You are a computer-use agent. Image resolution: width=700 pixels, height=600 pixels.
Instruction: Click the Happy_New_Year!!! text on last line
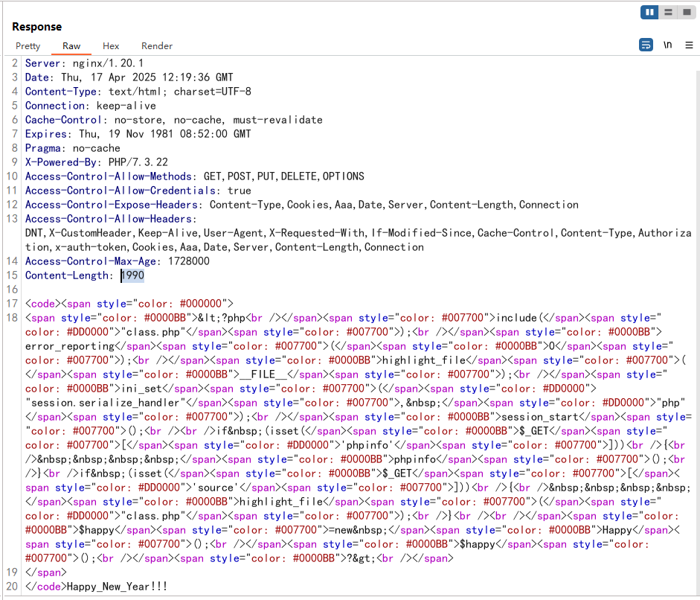(x=117, y=587)
